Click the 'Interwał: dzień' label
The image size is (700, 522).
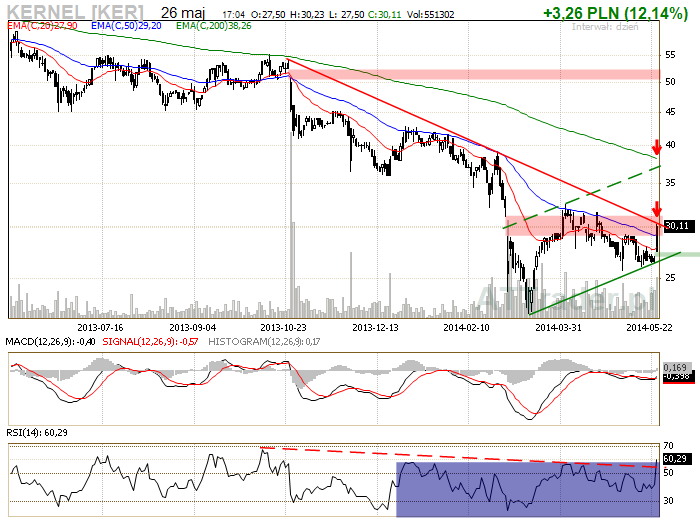point(605,27)
